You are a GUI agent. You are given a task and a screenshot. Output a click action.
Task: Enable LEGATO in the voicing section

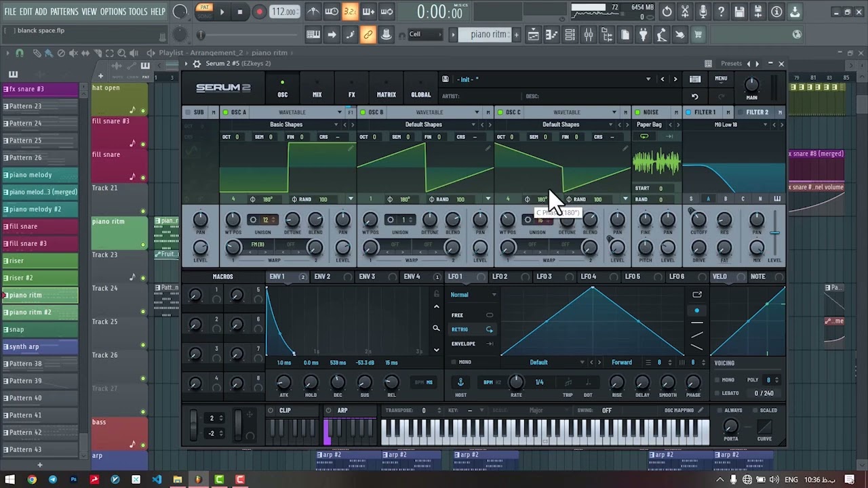(717, 393)
